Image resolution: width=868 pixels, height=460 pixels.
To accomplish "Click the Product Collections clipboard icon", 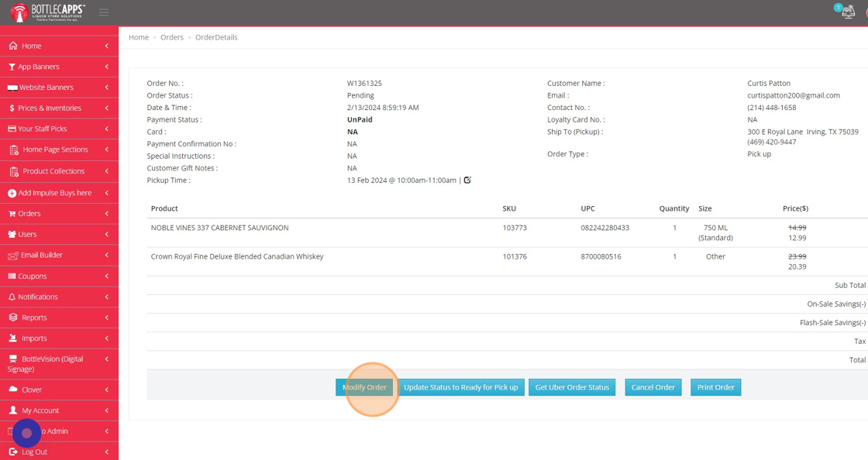I will coord(14,171).
